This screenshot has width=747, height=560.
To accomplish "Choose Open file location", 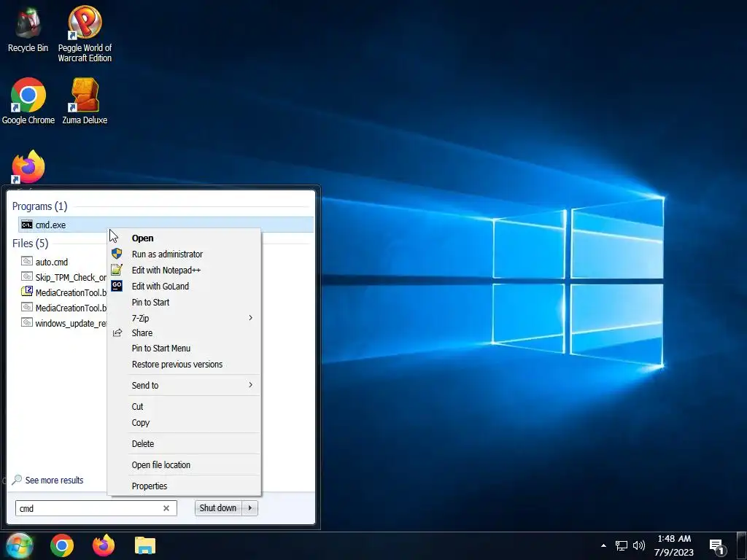I will pos(185,464).
